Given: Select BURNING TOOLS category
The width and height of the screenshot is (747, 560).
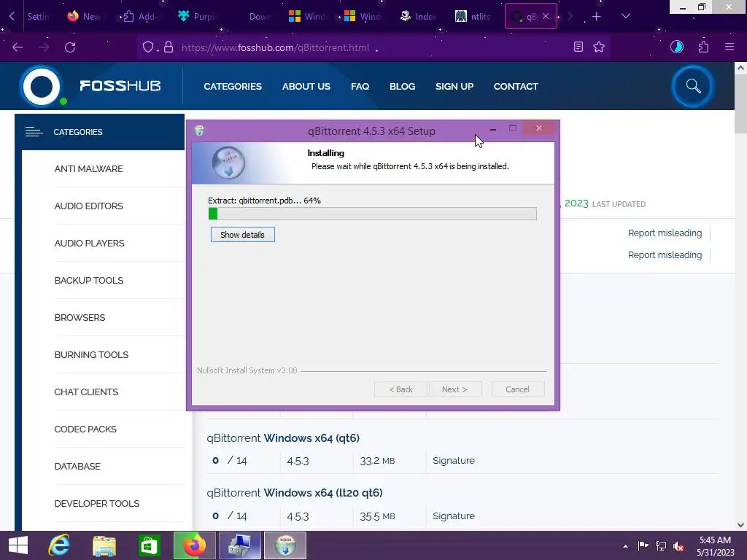Looking at the screenshot, I should click(91, 354).
